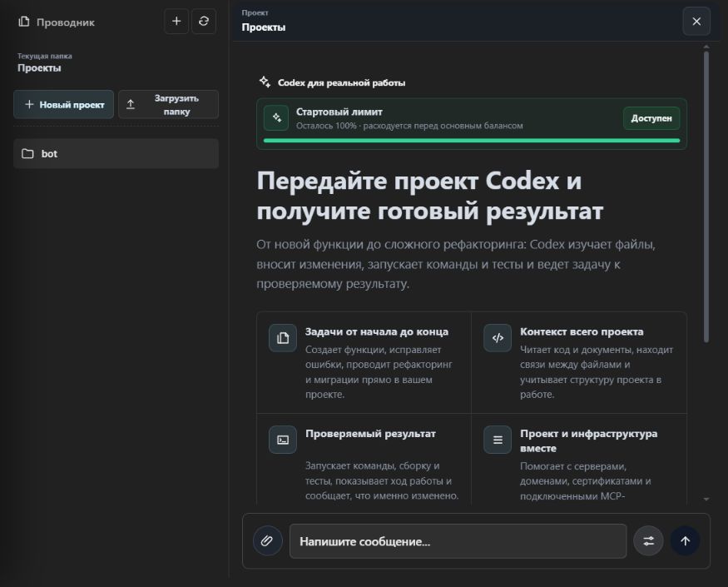
Task: Click the Текущая папка Проекты label
Action: pyautogui.click(x=45, y=62)
